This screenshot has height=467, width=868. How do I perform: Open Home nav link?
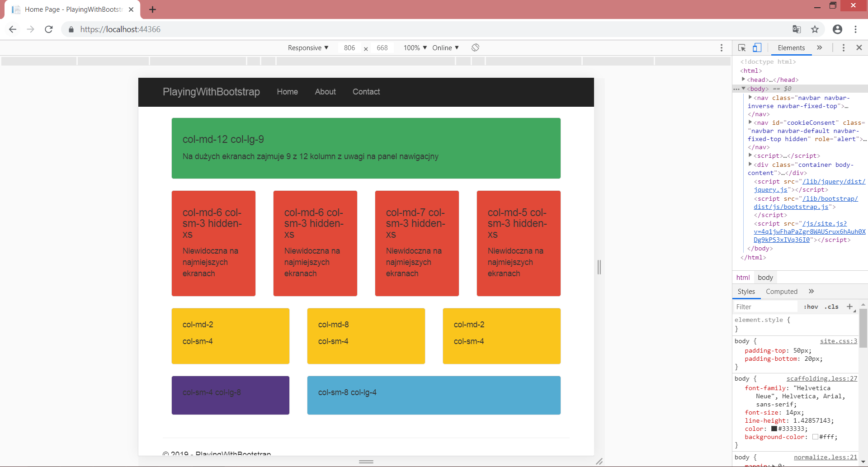[288, 92]
